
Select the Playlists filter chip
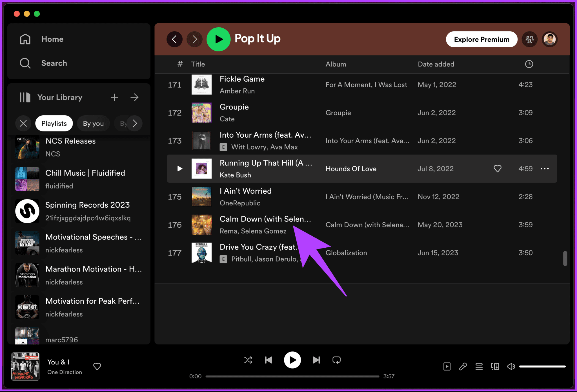click(x=54, y=123)
